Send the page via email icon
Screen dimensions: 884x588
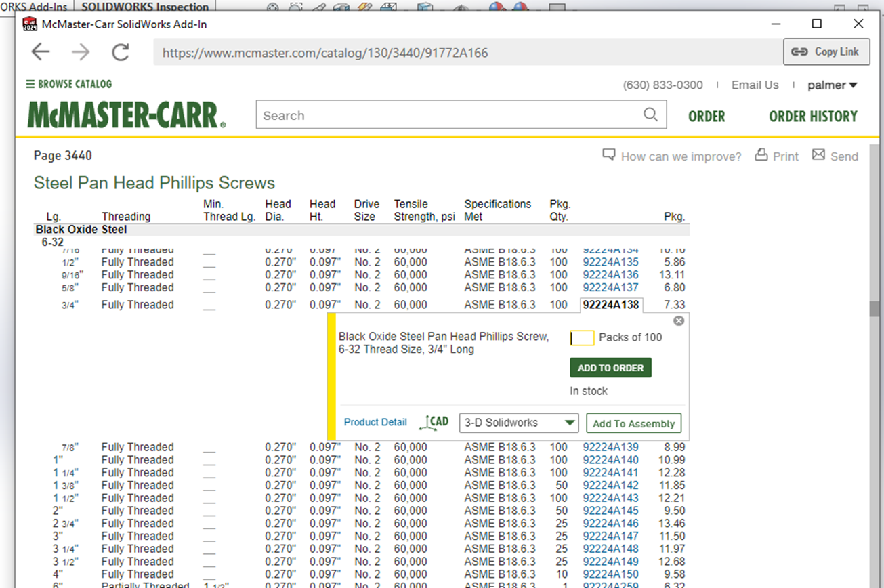835,156
